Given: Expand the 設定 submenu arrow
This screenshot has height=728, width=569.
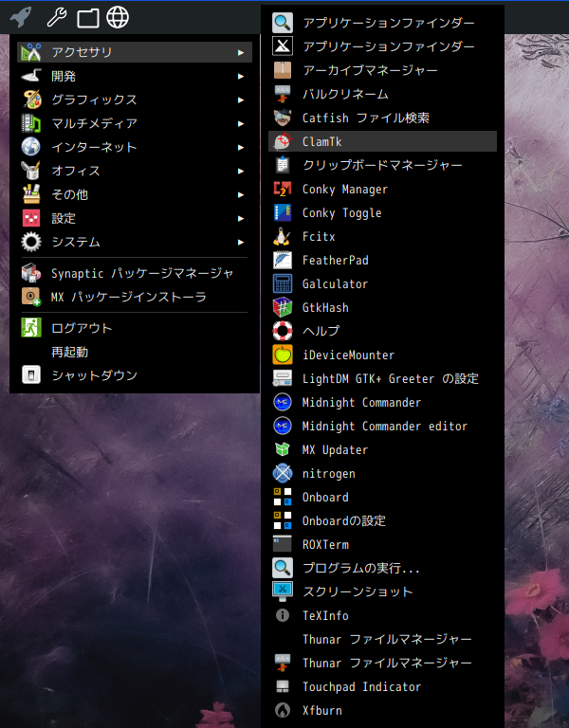Looking at the screenshot, I should [x=241, y=218].
